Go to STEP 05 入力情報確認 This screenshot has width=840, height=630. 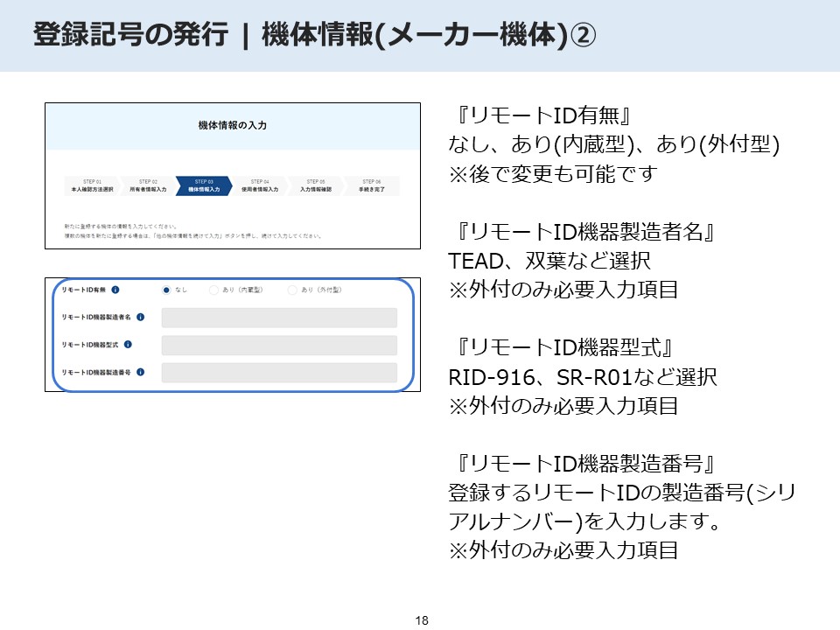316,185
